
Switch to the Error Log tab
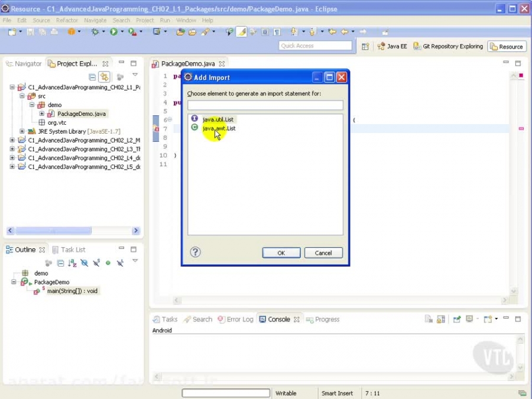click(235, 319)
